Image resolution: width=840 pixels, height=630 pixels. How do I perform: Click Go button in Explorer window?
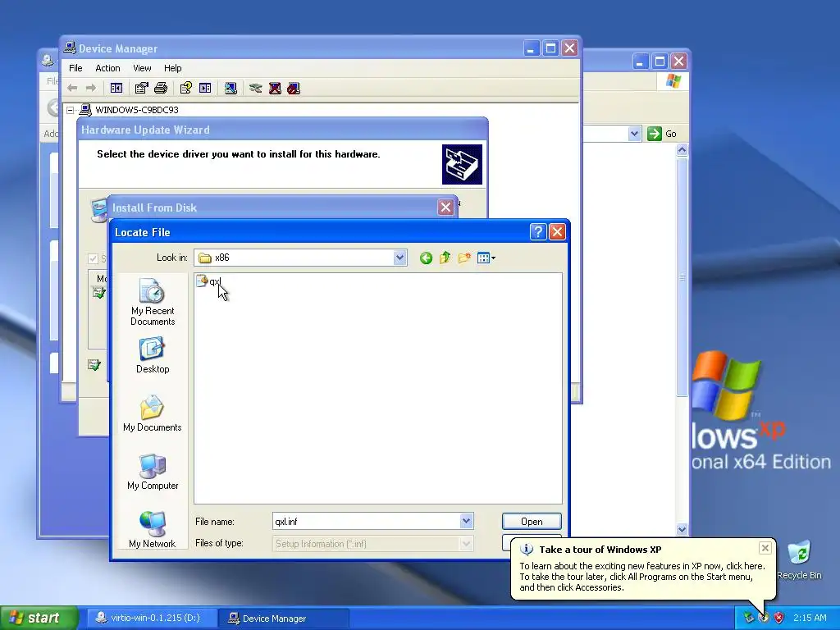(x=662, y=134)
